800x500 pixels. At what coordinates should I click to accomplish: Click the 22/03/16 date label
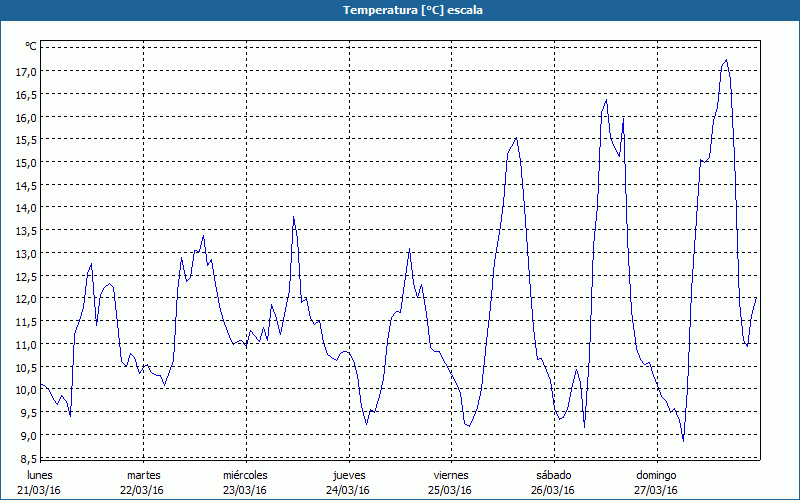click(x=142, y=490)
